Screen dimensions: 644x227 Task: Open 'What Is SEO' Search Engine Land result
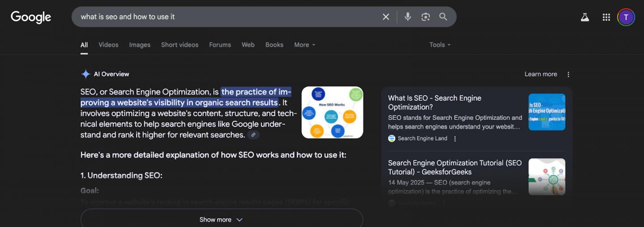pyautogui.click(x=434, y=103)
